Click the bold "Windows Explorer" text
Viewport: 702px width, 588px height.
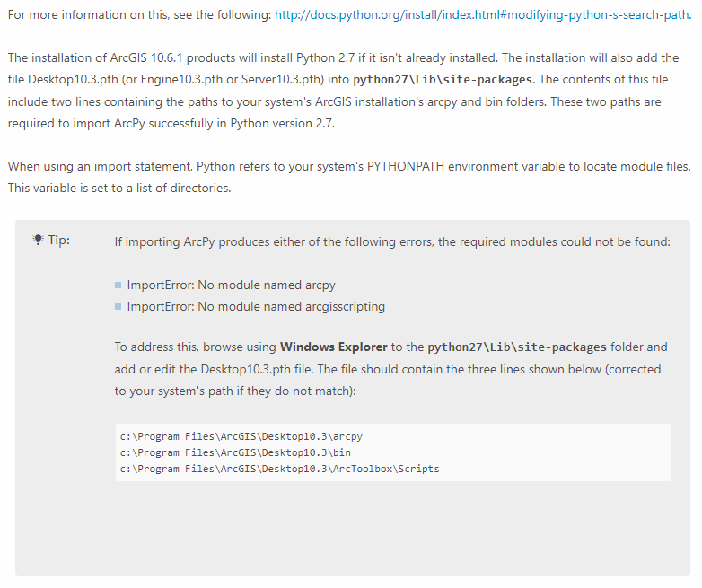click(x=333, y=347)
